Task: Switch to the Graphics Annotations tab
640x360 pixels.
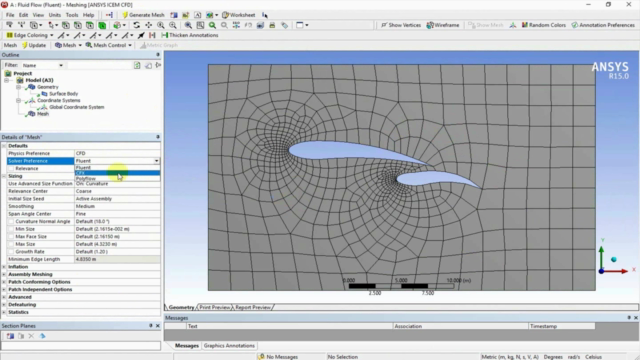Action: (229, 346)
